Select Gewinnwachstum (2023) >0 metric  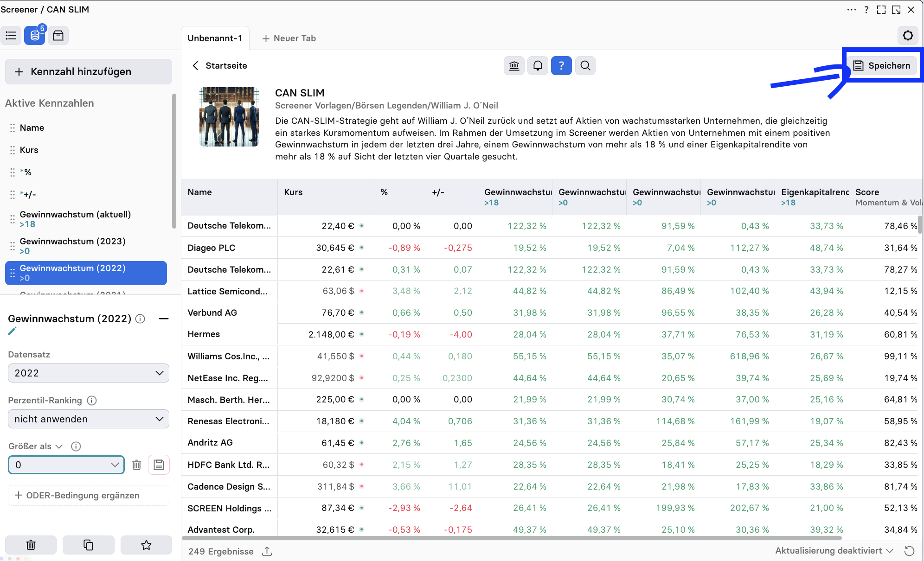pyautogui.click(x=86, y=246)
